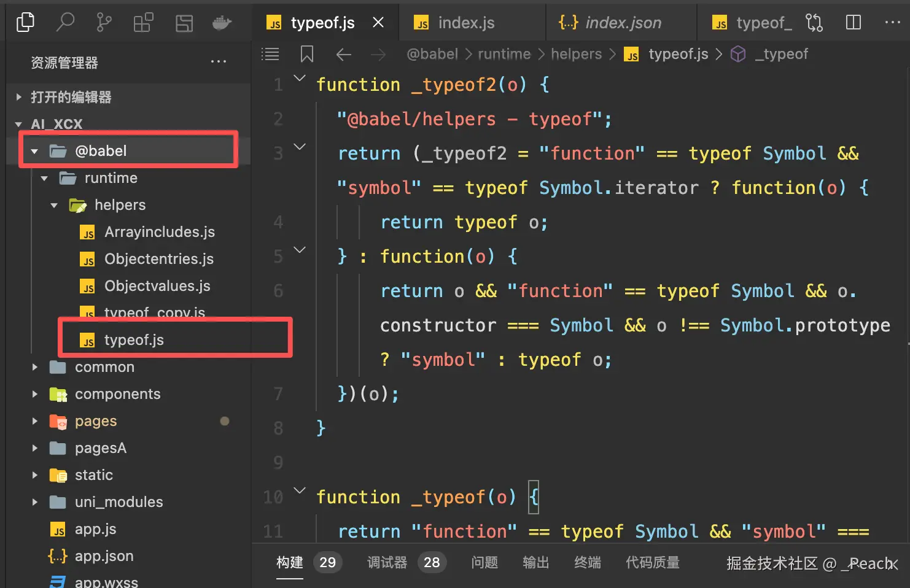Open the Explorer files icon
The image size is (910, 588).
25,23
